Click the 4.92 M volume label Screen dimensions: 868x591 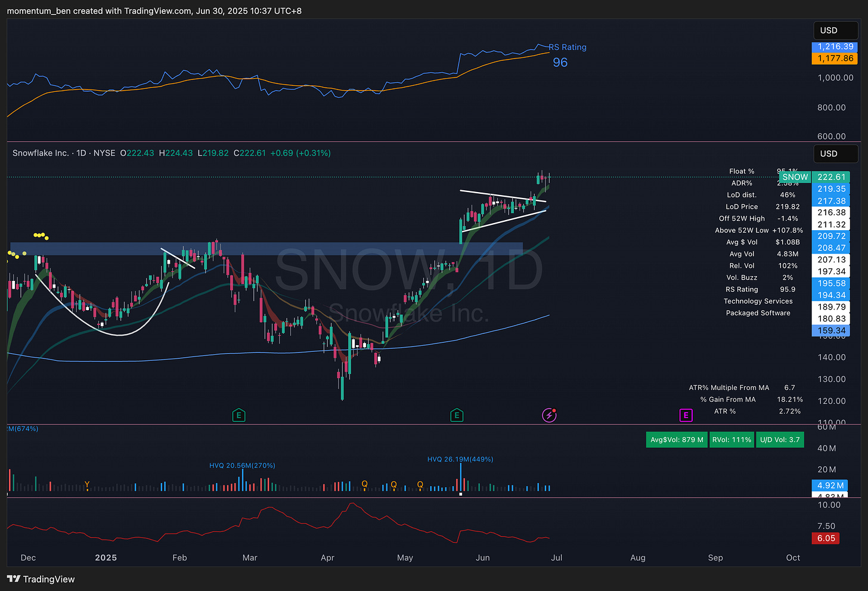(x=830, y=485)
